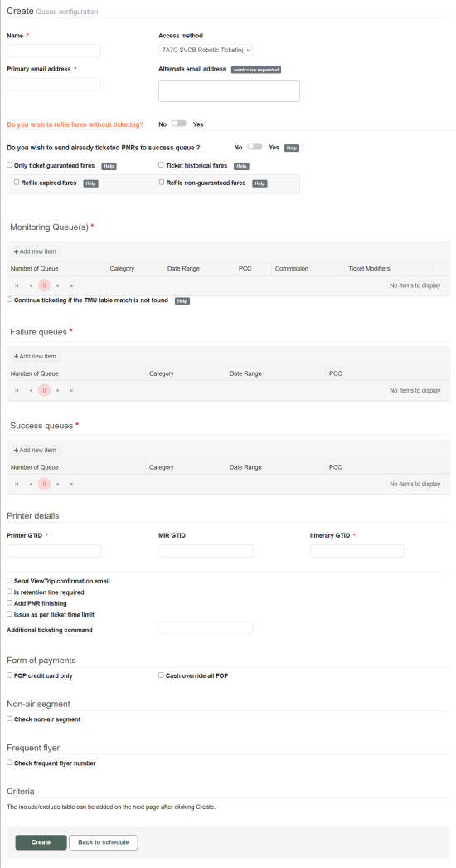Enable Refile non-guaranteed fares checkbox
The width and height of the screenshot is (456, 868).
click(162, 182)
